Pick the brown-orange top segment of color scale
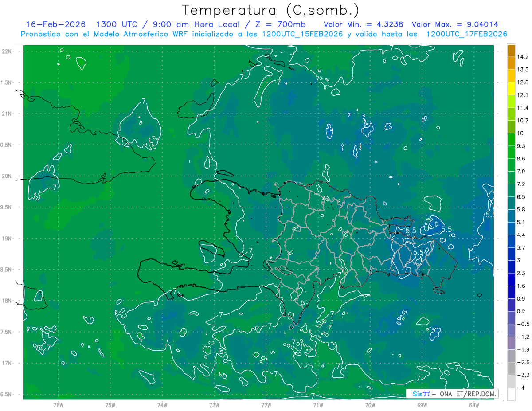 click(x=511, y=51)
